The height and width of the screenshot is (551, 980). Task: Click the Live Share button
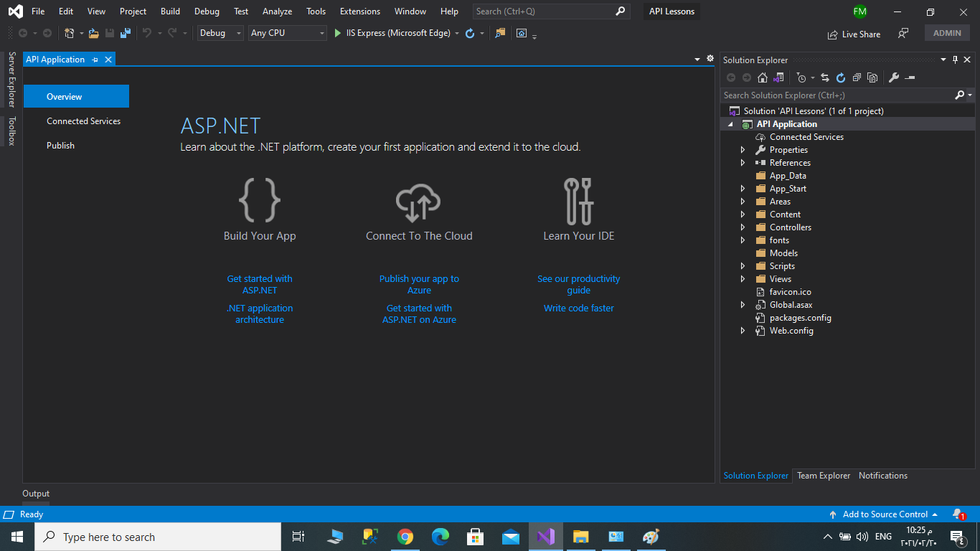[854, 34]
